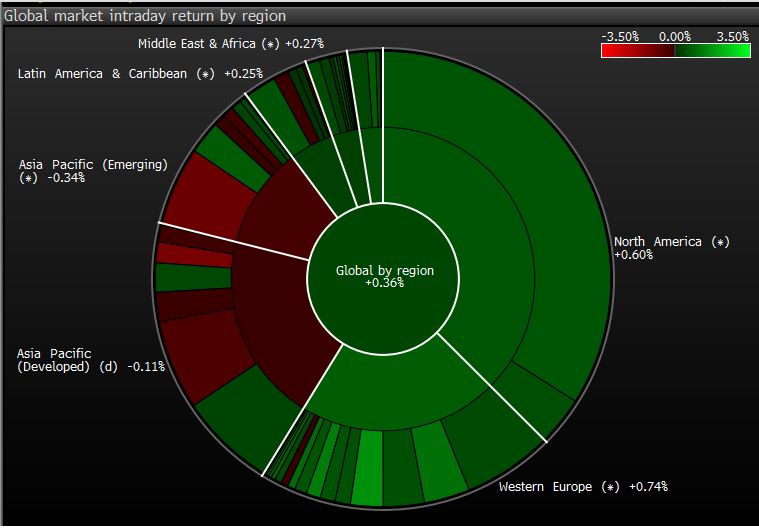Click the 'Asia Pacific (Emerging) (*) -0.34%' label
This screenshot has width=759, height=532.
tap(93, 171)
